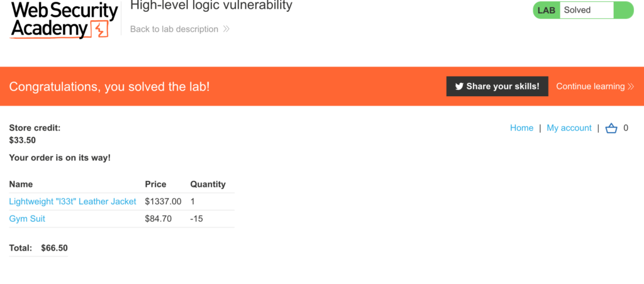This screenshot has width=644, height=284.
Task: Click chevrons beside Back to lab description
Action: pos(226,29)
